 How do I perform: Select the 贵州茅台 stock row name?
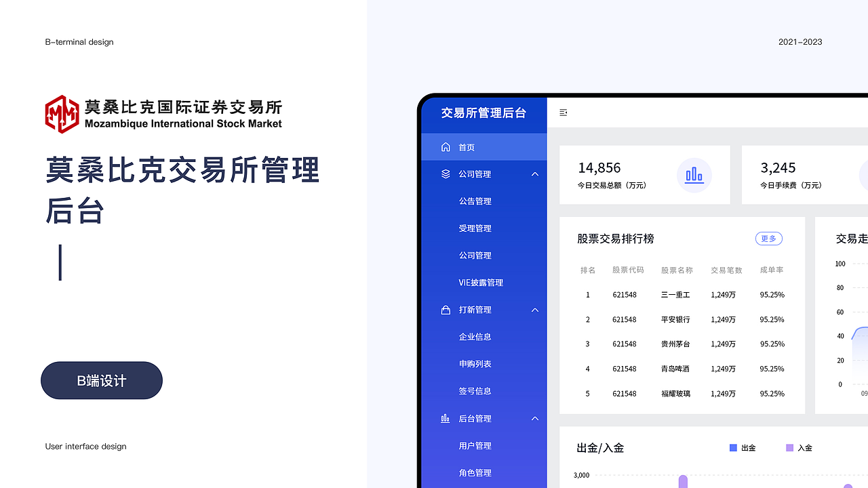click(x=675, y=344)
